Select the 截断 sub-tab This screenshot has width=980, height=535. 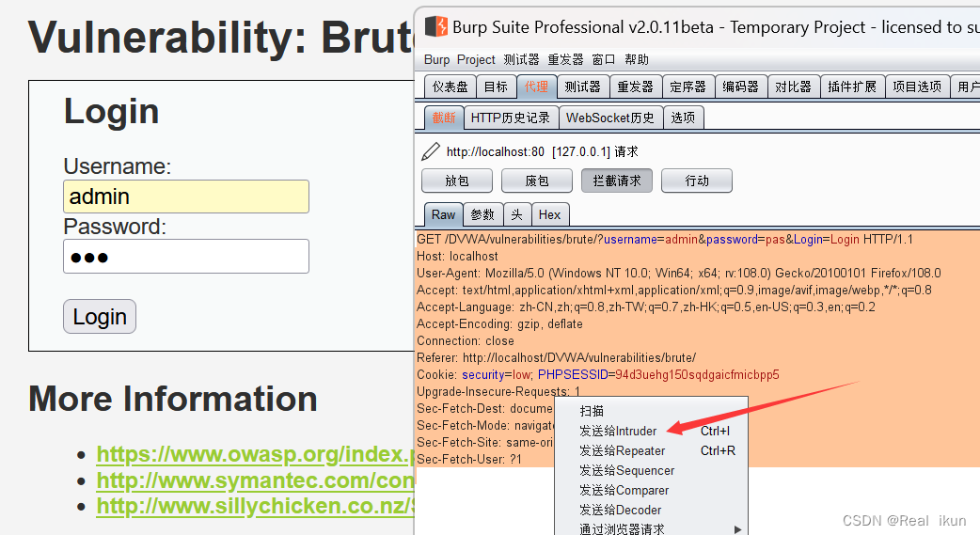444,118
